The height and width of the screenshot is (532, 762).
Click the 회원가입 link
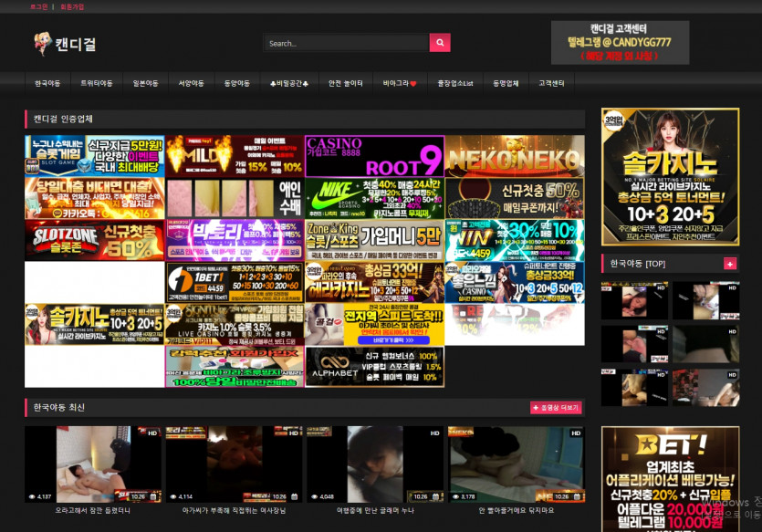point(71,6)
